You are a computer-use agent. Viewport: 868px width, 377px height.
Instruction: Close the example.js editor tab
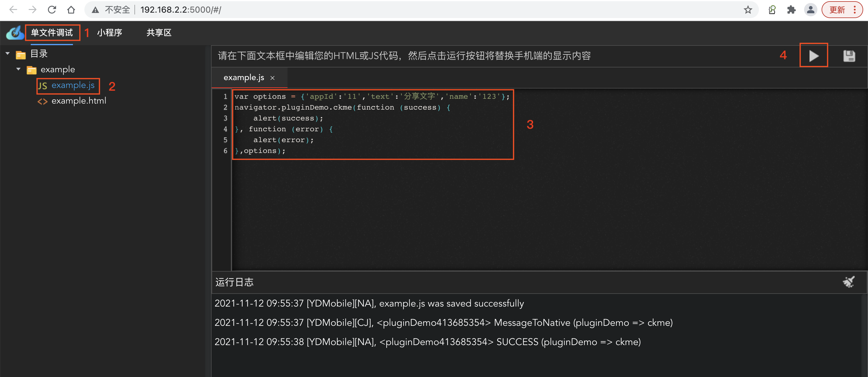point(272,78)
